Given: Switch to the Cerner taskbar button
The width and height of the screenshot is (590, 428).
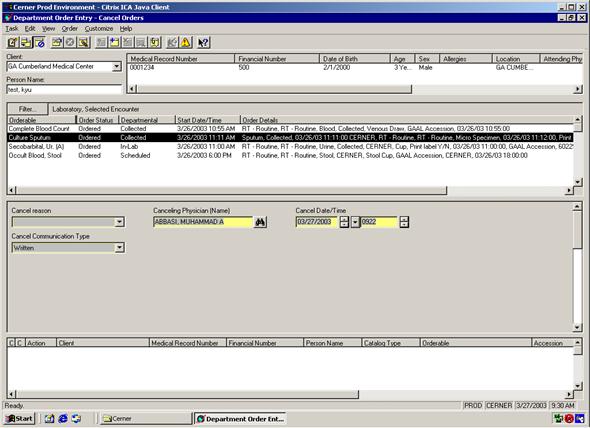Looking at the screenshot, I should [146, 418].
